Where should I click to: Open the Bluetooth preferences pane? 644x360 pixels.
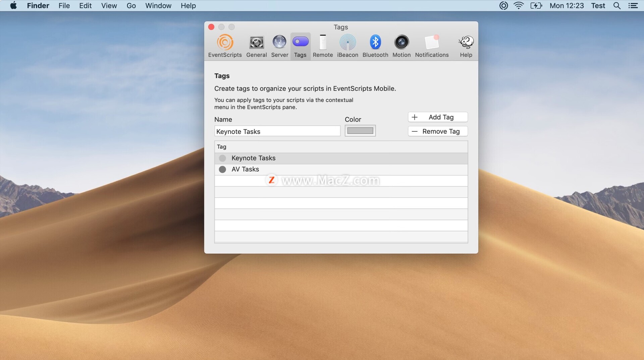375,46
